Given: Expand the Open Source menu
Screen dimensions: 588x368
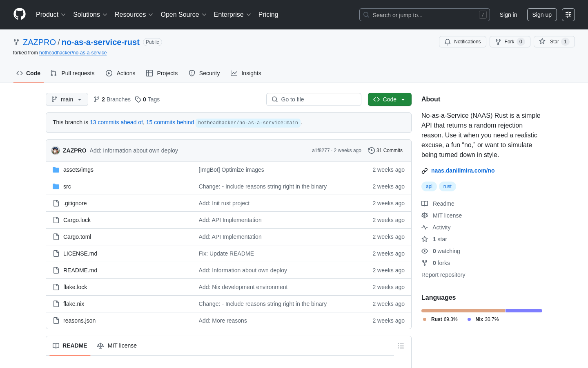Looking at the screenshot, I should (184, 14).
